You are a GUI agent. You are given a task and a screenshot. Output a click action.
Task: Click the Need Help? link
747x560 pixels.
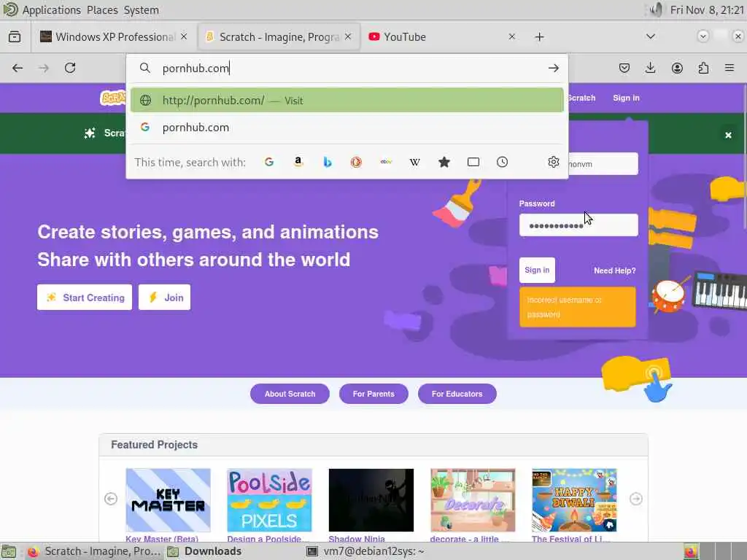(614, 271)
